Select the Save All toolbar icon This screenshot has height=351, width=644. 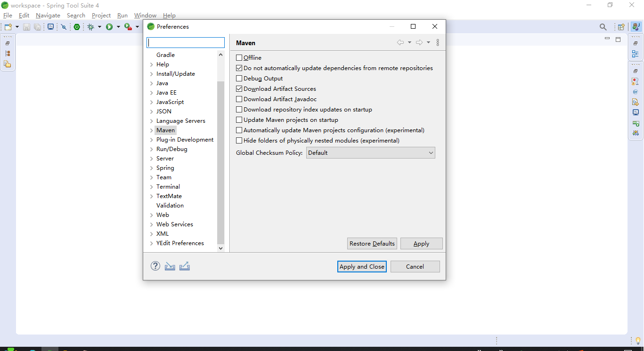(37, 27)
